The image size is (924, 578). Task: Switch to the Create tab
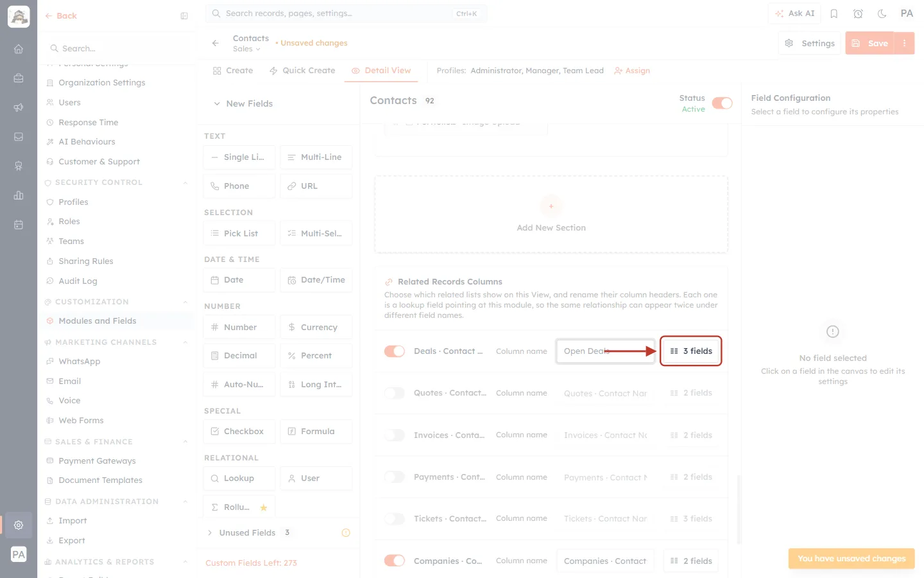[x=233, y=71]
